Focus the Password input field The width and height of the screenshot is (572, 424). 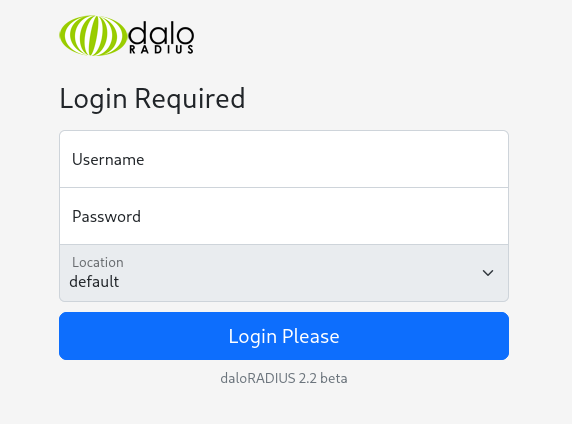(x=284, y=216)
